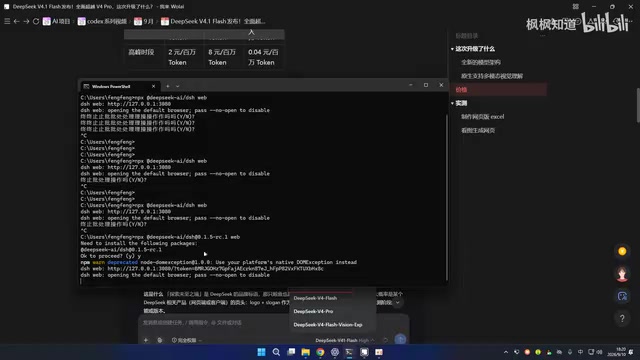Open the DeepSeek-V41-Flash model selector
640x360 pixels.
344,340
